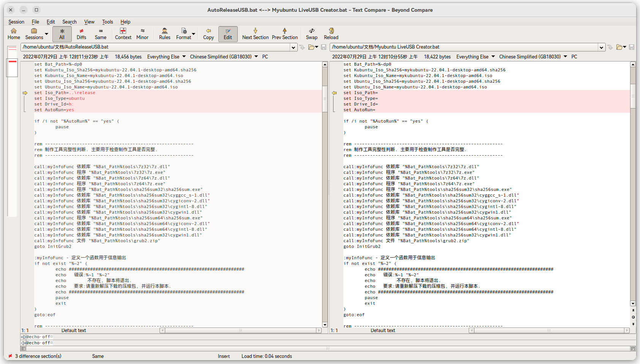Open the Session menu
The height and width of the screenshot is (364, 640).
(16, 22)
